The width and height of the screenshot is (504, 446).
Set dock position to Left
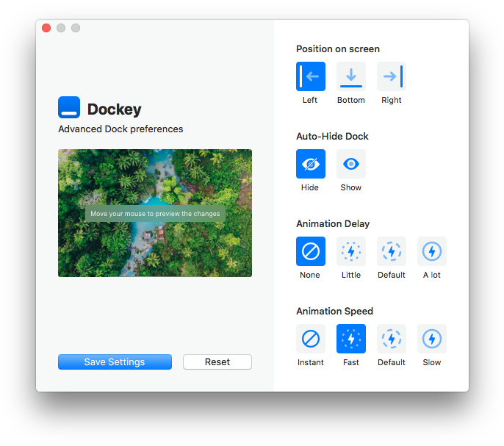pos(311,76)
